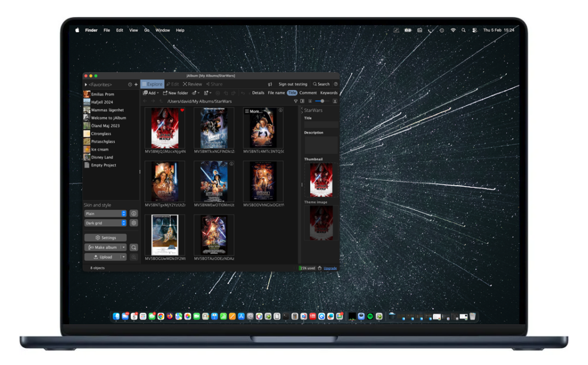The width and height of the screenshot is (588, 365).
Task: Click the Upgrade link
Action: 330,268
